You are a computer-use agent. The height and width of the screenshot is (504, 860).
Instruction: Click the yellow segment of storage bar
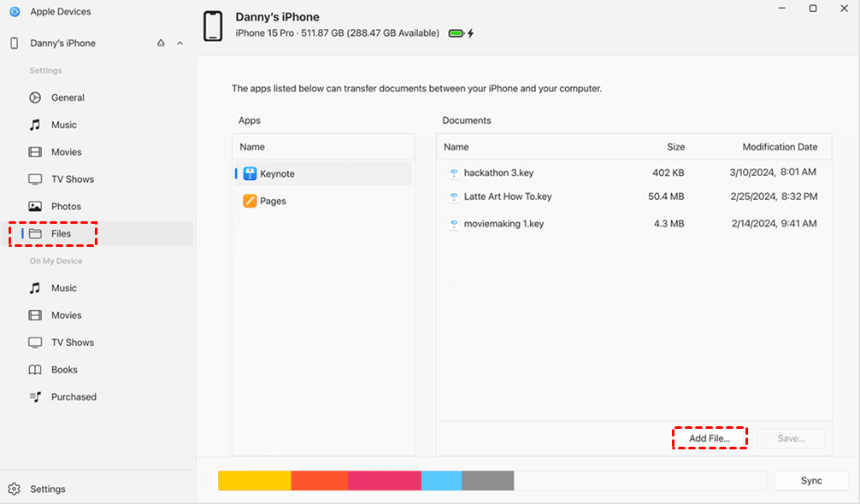255,480
